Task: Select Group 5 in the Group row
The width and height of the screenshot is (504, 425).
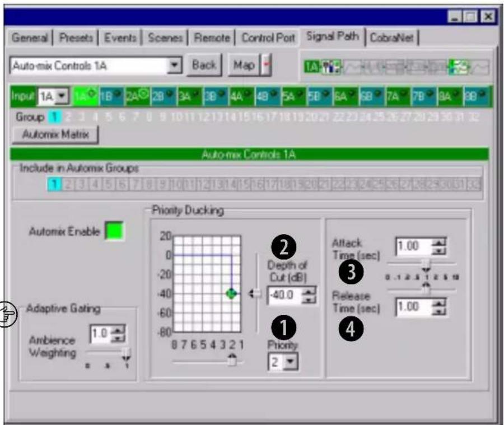Action: 109,117
